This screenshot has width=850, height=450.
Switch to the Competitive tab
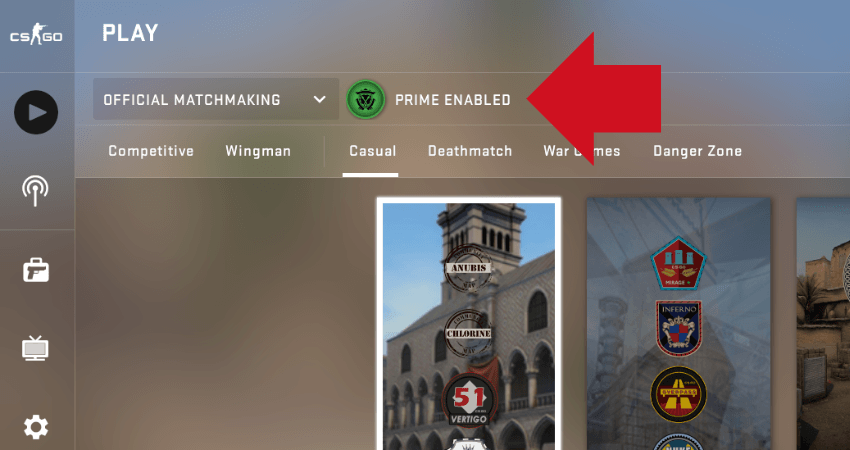[151, 151]
